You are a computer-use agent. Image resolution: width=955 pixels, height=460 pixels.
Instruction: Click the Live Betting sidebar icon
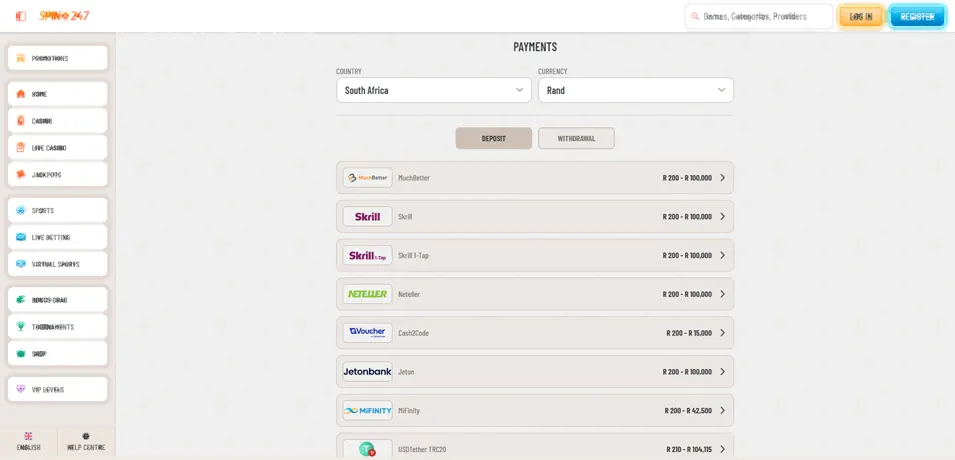[21, 238]
